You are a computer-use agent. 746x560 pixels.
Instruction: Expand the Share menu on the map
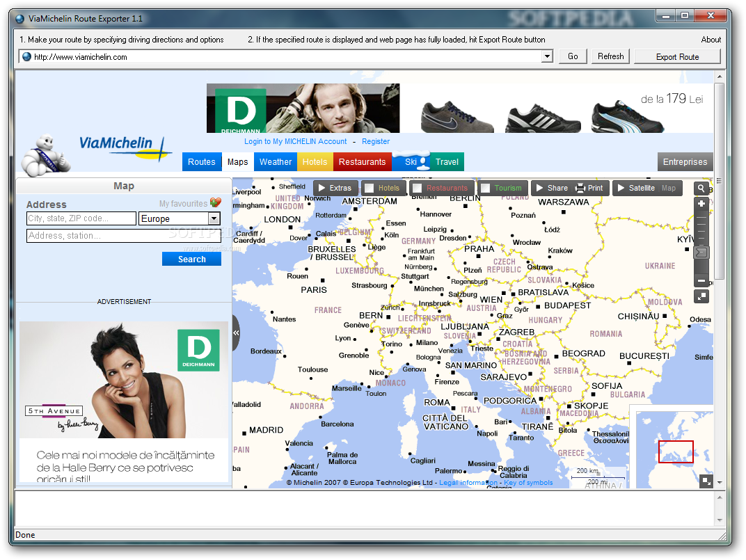pyautogui.click(x=552, y=188)
